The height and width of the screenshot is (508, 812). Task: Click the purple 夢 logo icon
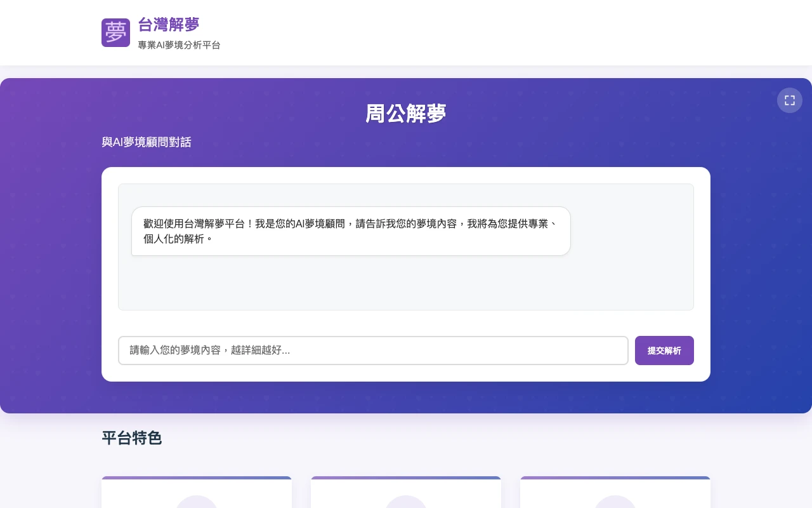point(115,32)
